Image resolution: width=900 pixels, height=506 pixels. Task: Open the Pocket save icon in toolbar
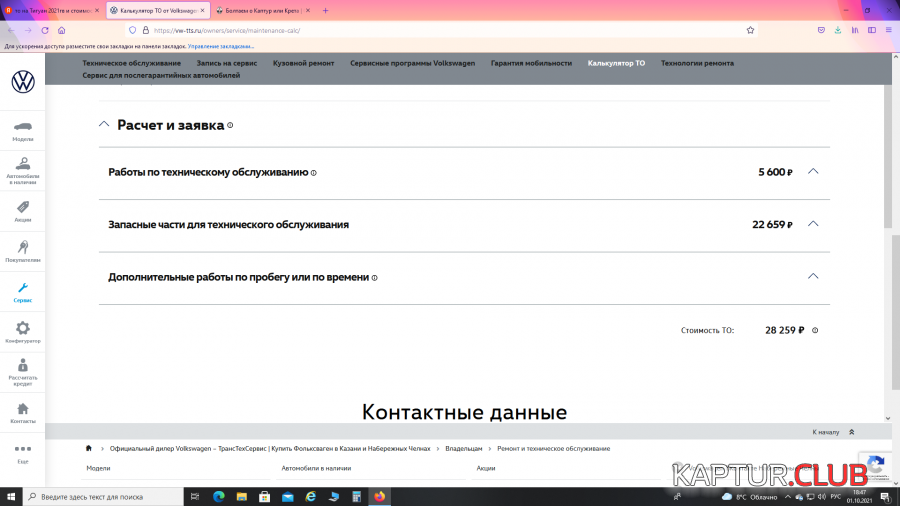point(821,30)
